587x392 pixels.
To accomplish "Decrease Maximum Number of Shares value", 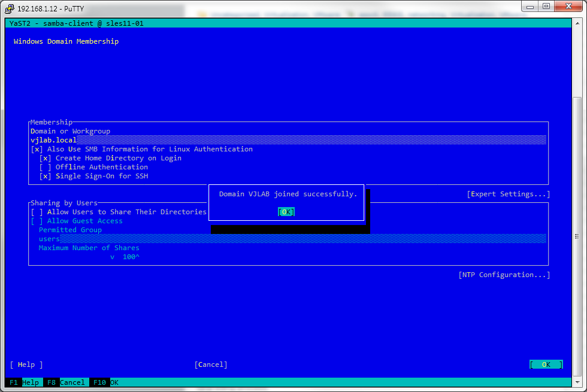I will 112,257.
